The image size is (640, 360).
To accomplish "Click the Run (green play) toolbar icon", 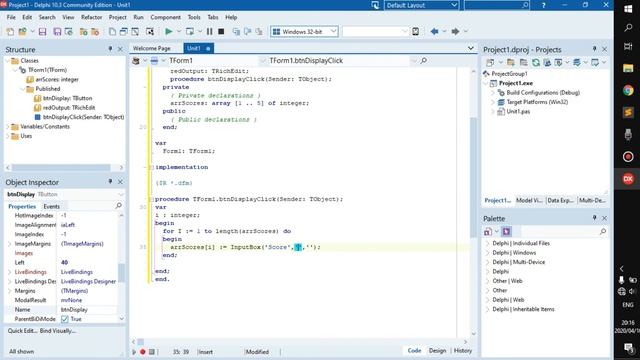I will click(x=169, y=31).
